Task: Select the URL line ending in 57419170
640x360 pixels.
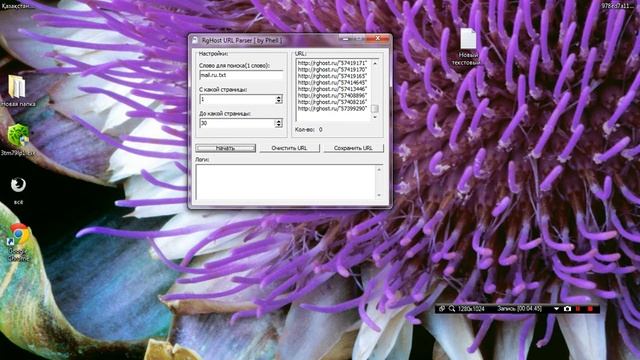Action: (x=332, y=70)
